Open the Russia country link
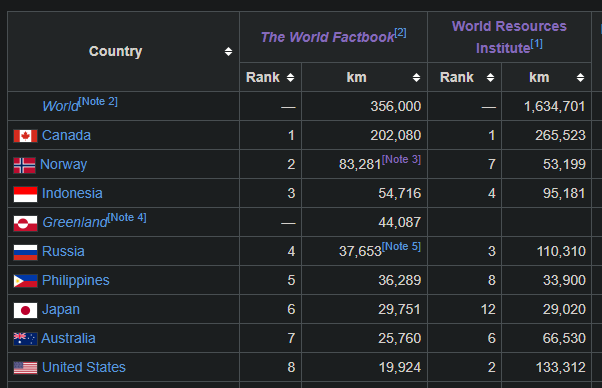This screenshot has width=602, height=388. point(63,251)
